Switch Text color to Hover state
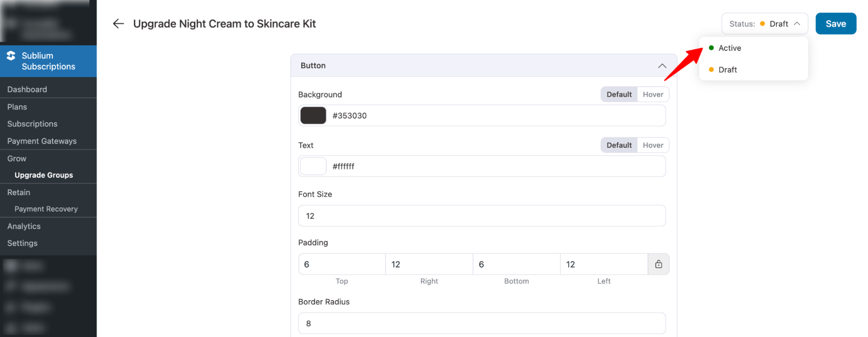Image resolution: width=868 pixels, height=337 pixels. click(653, 145)
